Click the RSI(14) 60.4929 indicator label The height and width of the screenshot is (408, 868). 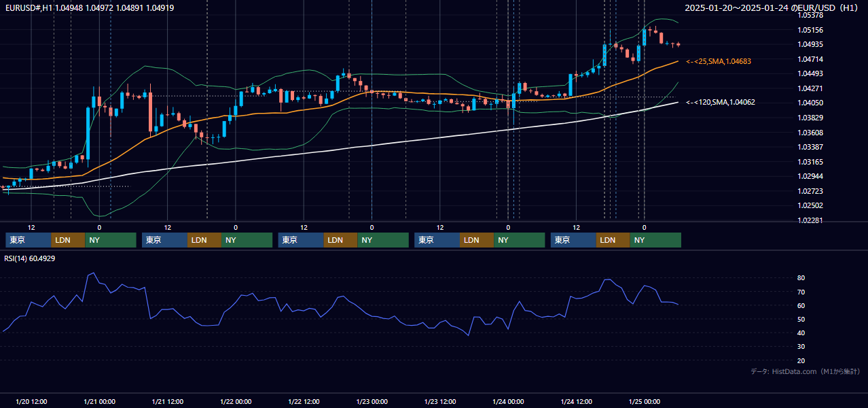point(30,258)
